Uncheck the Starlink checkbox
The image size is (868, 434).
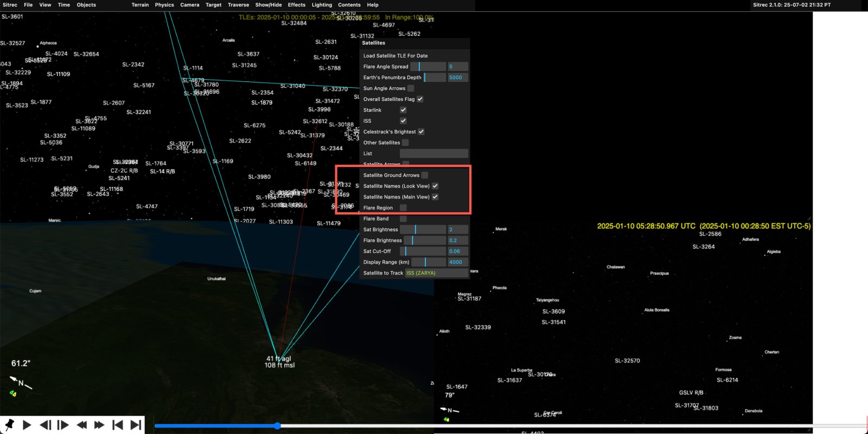tap(403, 110)
